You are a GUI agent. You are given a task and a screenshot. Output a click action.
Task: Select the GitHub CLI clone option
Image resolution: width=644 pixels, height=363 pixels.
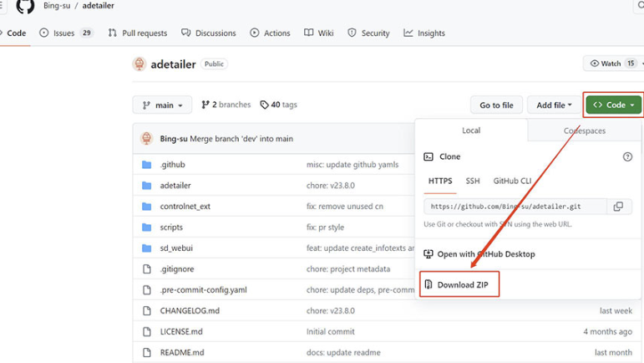[x=512, y=181]
